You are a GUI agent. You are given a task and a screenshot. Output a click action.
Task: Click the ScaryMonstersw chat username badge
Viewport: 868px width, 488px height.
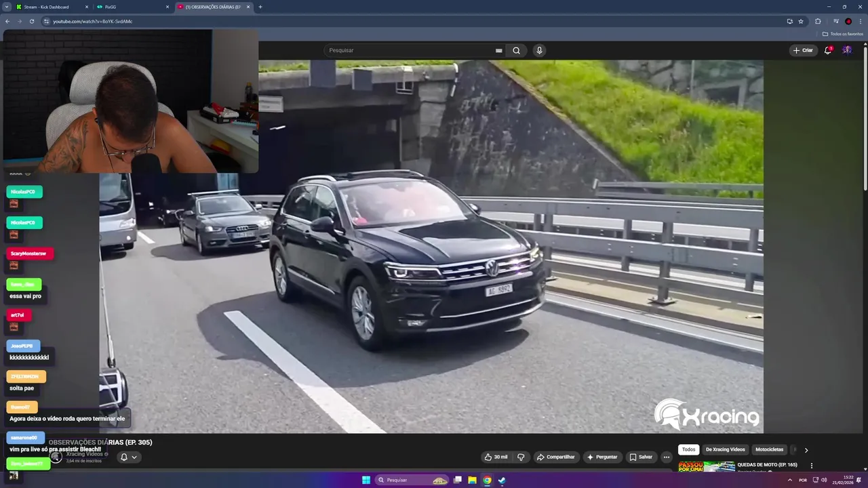tap(30, 253)
